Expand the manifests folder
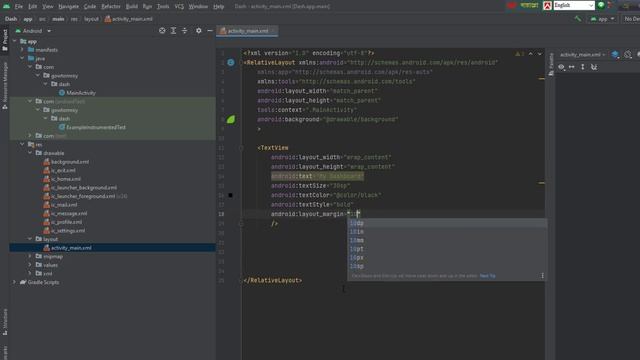Viewport: 640px width, 360px height. pos(22,50)
